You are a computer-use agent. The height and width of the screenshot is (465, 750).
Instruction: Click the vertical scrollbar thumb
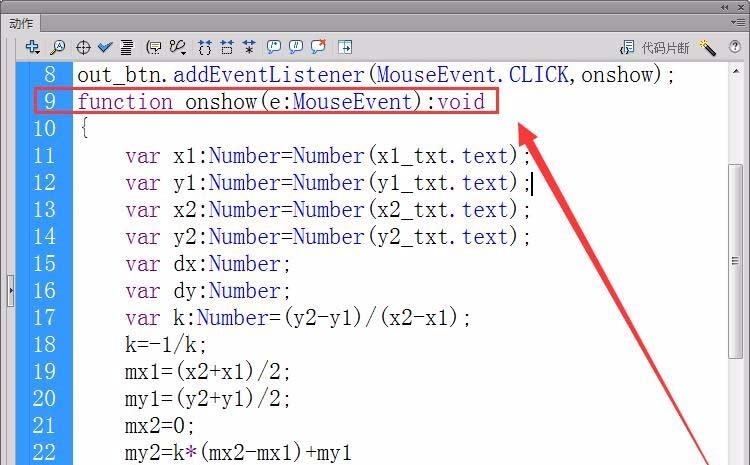tap(736, 261)
